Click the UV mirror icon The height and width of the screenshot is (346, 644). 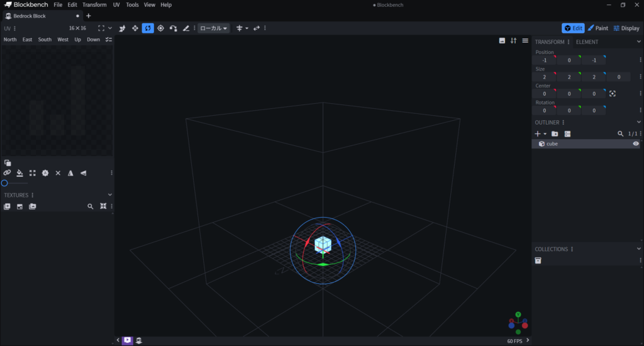click(70, 173)
